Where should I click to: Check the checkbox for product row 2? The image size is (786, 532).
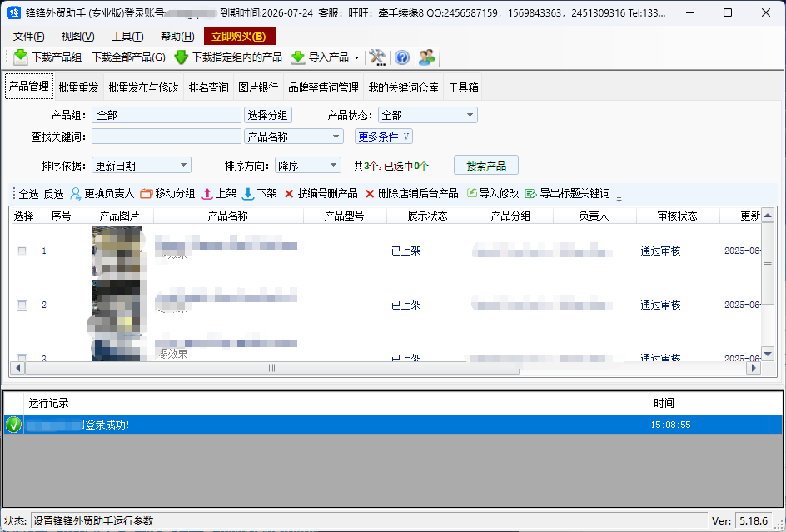point(22,305)
